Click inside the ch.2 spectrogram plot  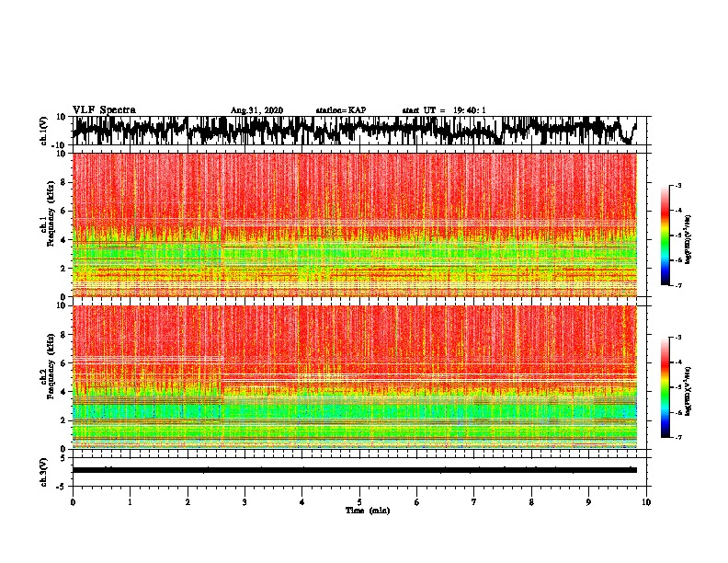[x=354, y=377]
